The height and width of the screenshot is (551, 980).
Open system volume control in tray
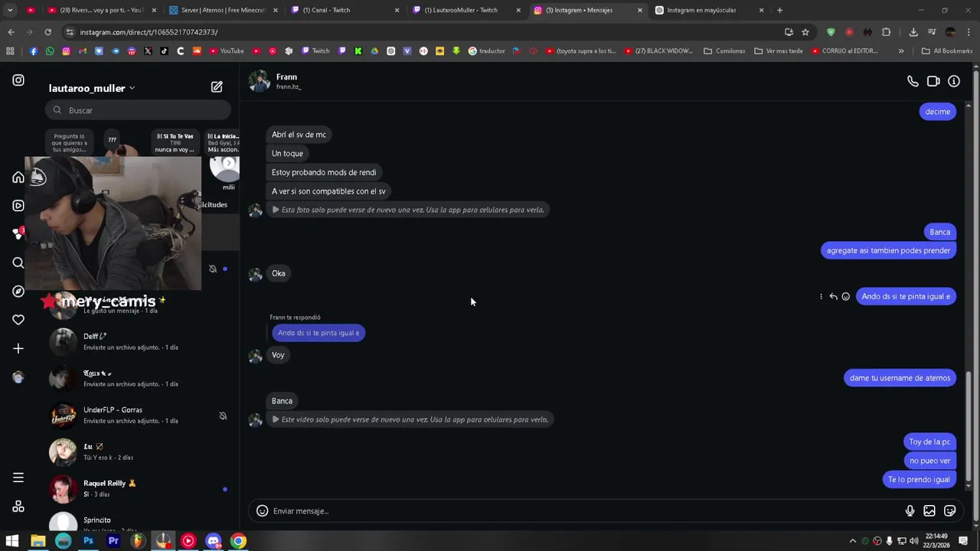[913, 541]
